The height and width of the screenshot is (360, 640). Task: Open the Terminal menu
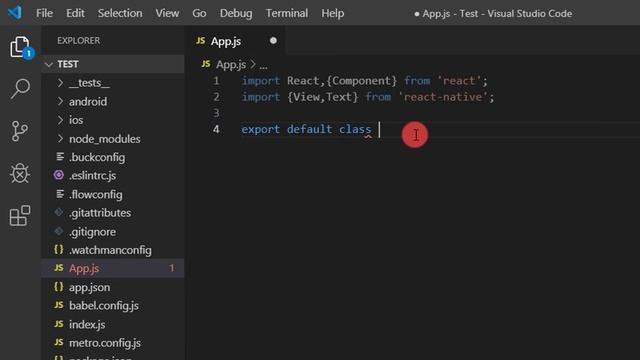287,13
